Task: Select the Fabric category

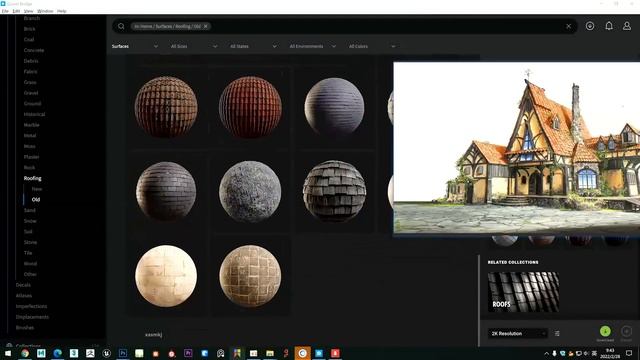Action: point(30,71)
